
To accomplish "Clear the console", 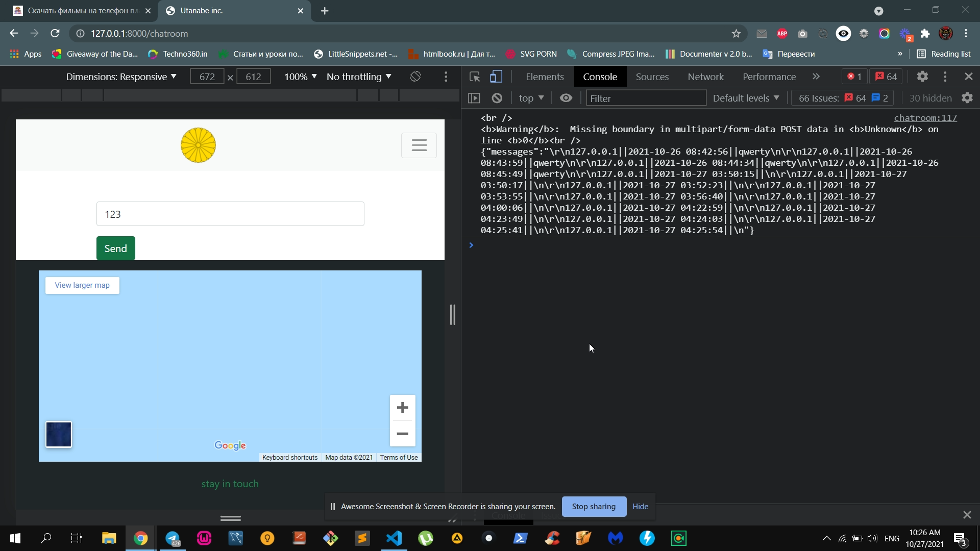I will [497, 98].
